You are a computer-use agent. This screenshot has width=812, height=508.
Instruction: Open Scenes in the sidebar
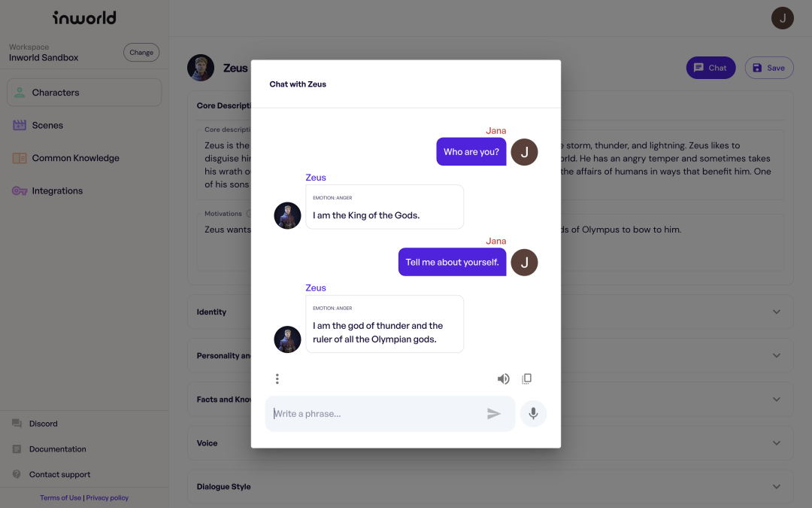pos(47,126)
